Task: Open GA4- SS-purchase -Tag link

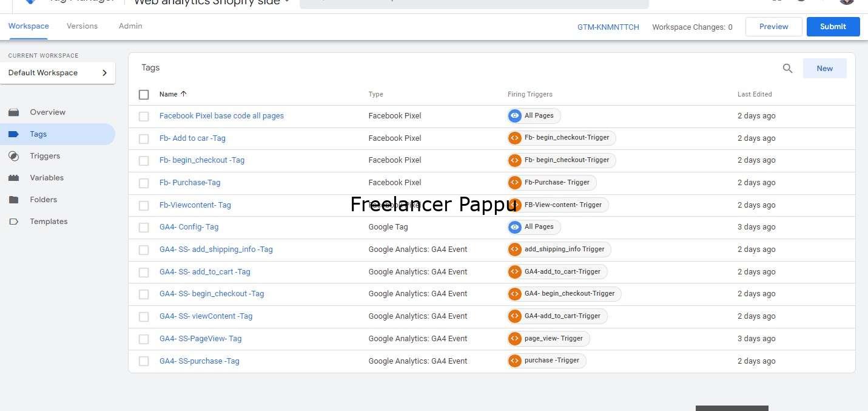Action: pyautogui.click(x=200, y=361)
